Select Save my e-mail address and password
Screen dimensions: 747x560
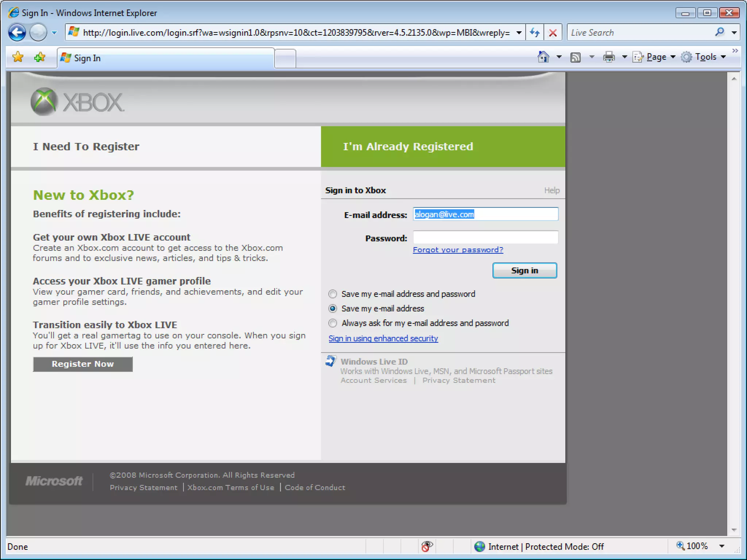tap(333, 294)
